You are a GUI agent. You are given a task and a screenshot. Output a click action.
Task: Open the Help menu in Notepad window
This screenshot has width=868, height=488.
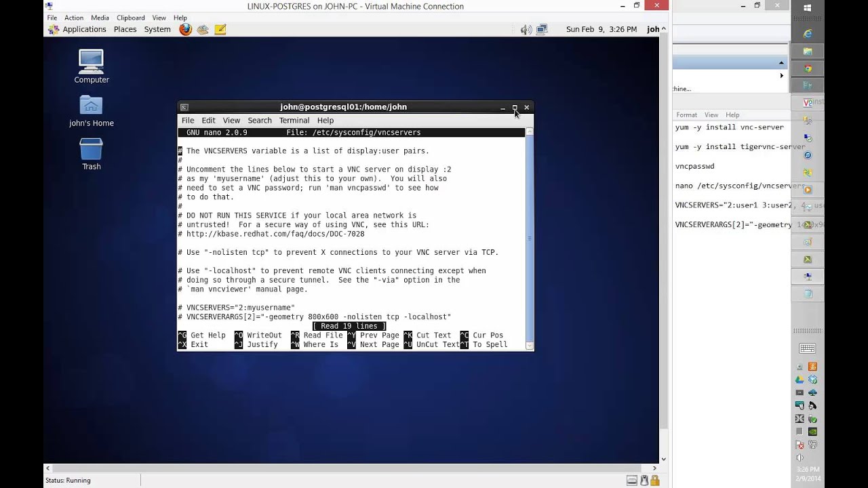click(732, 115)
